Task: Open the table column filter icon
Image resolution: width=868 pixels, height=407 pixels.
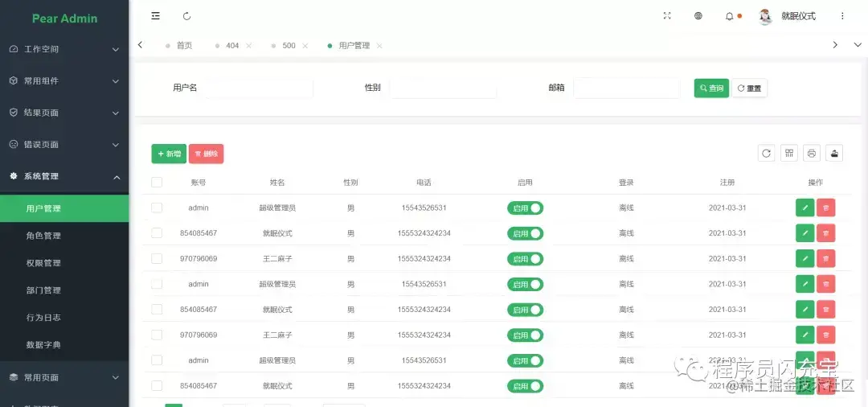Action: coord(789,154)
